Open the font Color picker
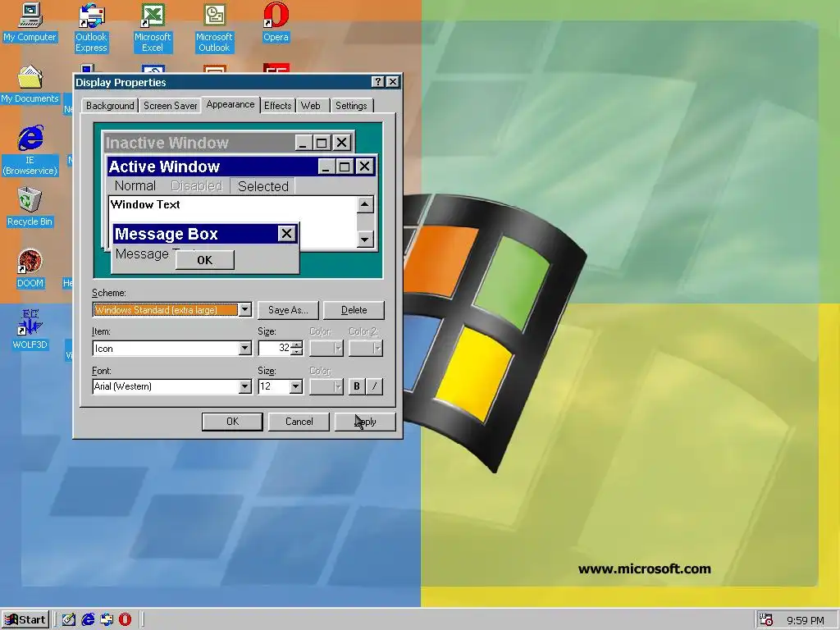The image size is (840, 630). pyautogui.click(x=326, y=386)
